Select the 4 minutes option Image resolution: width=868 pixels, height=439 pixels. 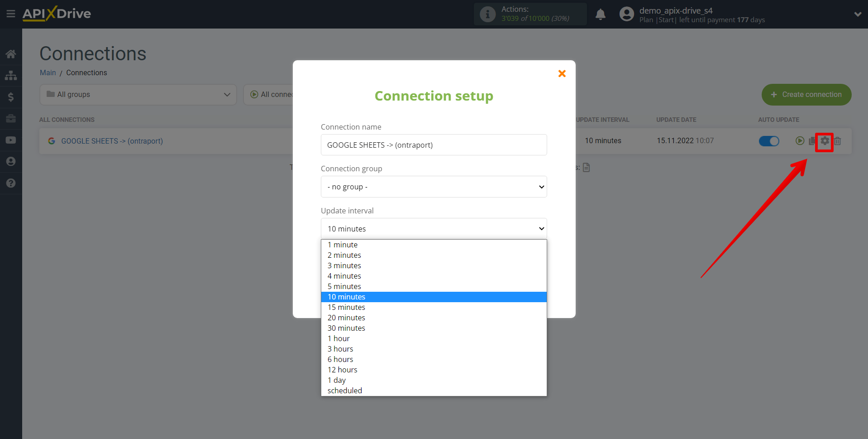tap(434, 276)
